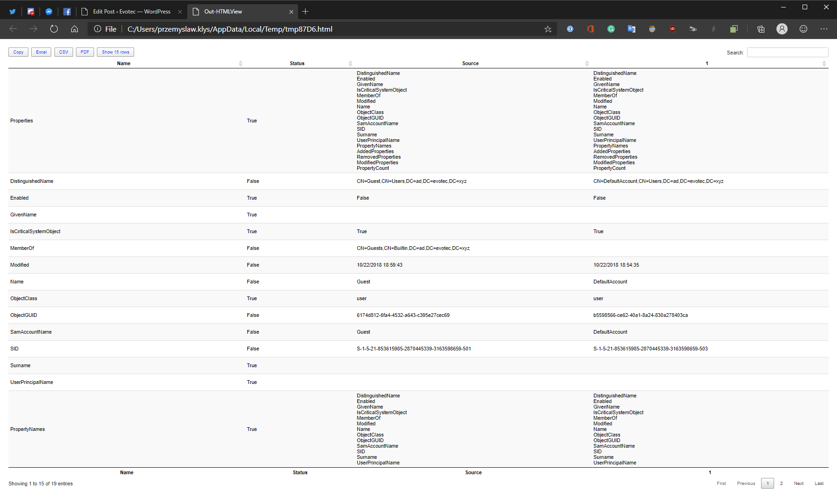The image size is (837, 504).
Task: Click inside the Search field
Action: tap(787, 52)
